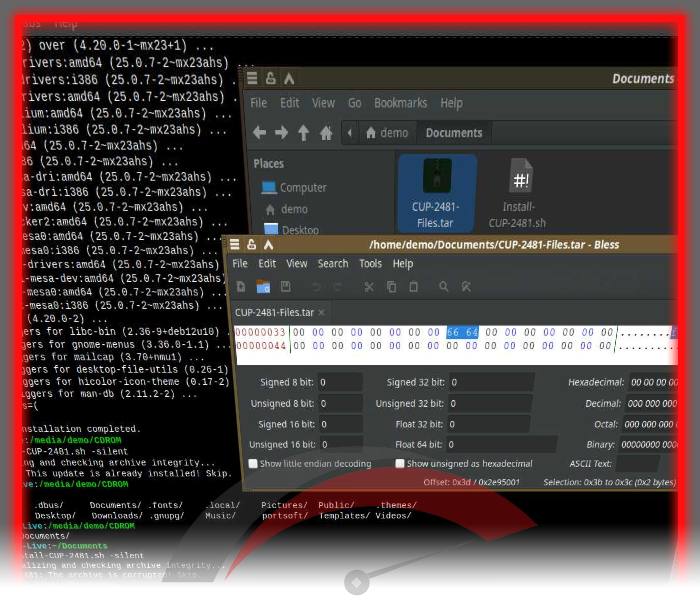The width and height of the screenshot is (700, 600).
Task: Select the Install-CUP-2481.sh script file
Action: [x=517, y=193]
